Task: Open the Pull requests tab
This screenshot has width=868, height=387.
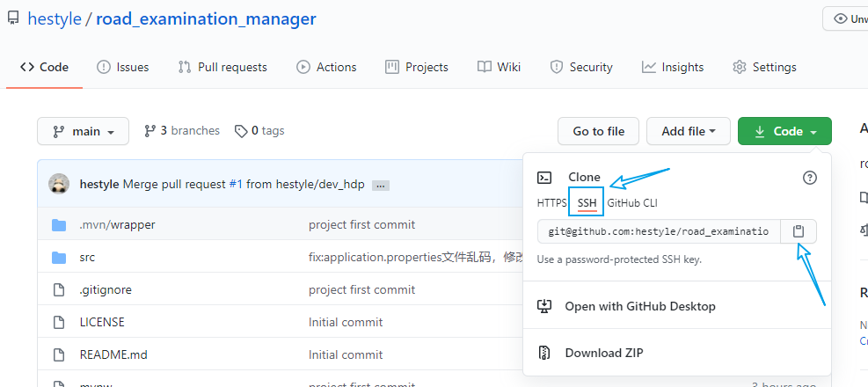Action: pyautogui.click(x=222, y=67)
